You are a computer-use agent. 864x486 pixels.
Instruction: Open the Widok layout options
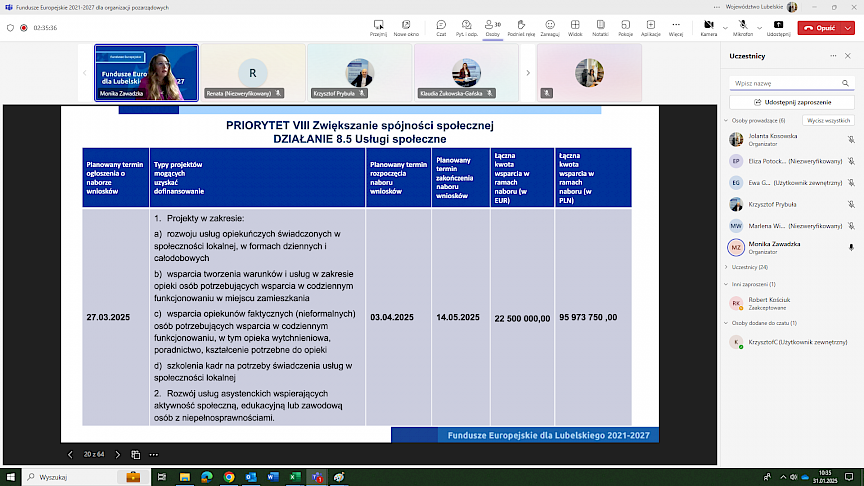click(575, 28)
